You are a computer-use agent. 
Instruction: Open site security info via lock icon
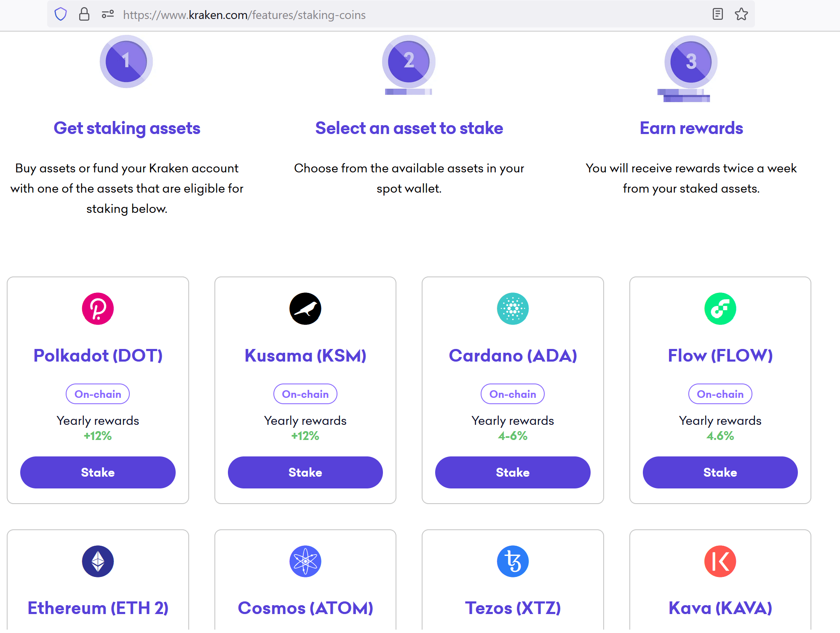click(x=85, y=14)
